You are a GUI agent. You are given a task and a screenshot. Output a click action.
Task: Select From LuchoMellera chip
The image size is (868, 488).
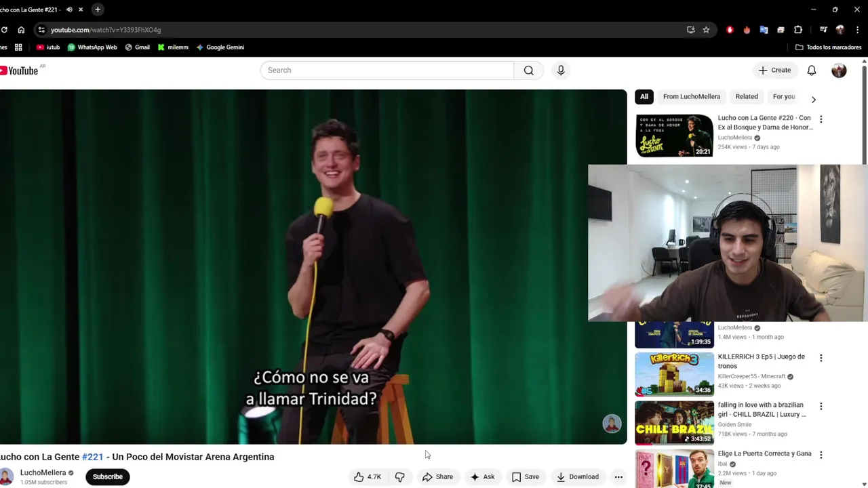[692, 96]
